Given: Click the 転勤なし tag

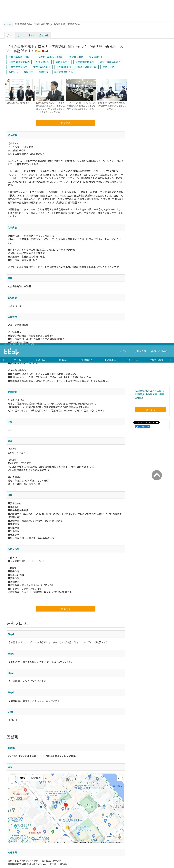Looking at the screenshot, I should point(13,72).
